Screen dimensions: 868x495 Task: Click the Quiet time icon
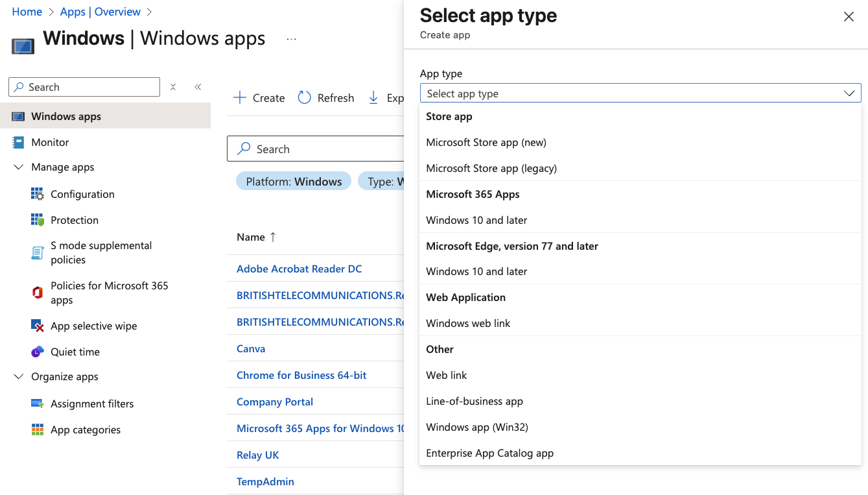coord(37,352)
